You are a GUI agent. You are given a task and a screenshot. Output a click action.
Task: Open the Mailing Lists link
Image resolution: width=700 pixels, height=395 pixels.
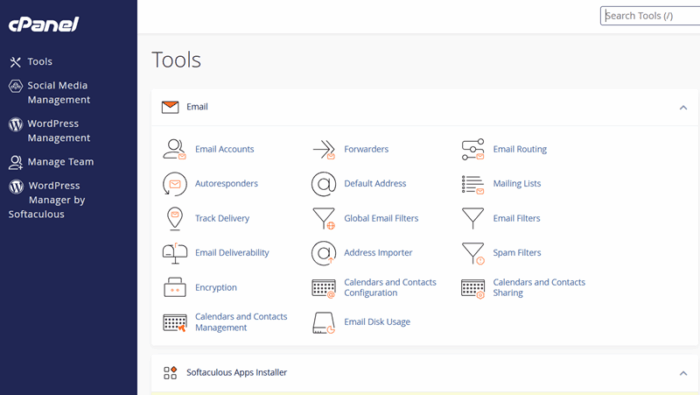pos(517,183)
